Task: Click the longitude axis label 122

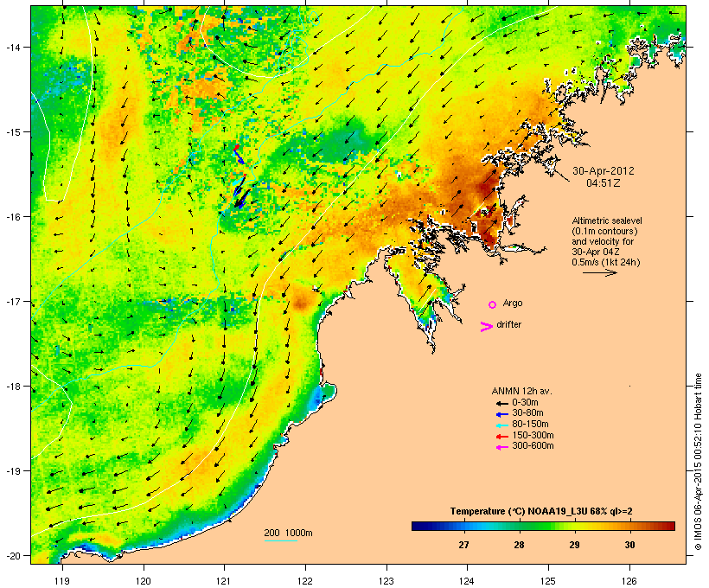Action: (305, 581)
